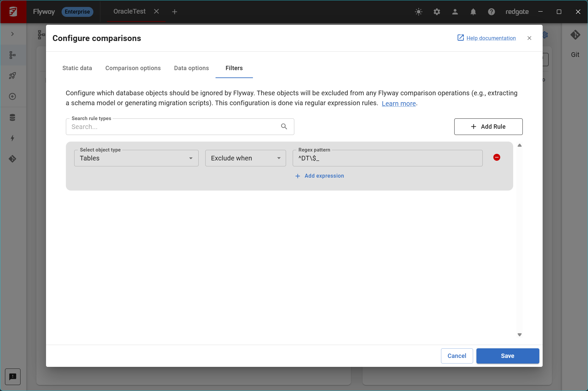The image size is (588, 391).
Task: Open the Data options tab
Action: (x=191, y=68)
